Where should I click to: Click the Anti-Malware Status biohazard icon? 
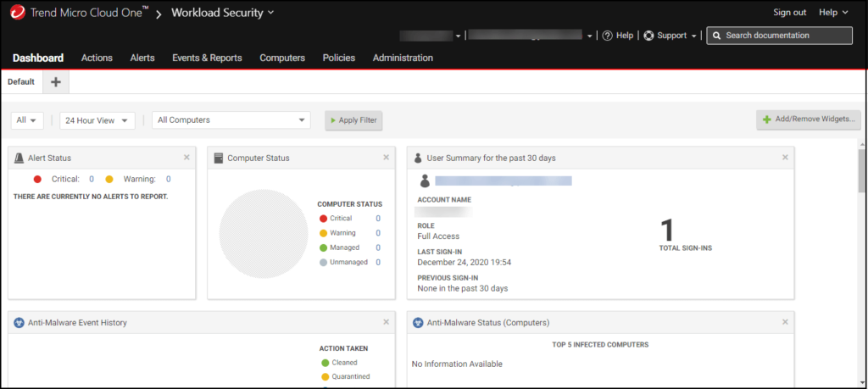[x=418, y=323]
